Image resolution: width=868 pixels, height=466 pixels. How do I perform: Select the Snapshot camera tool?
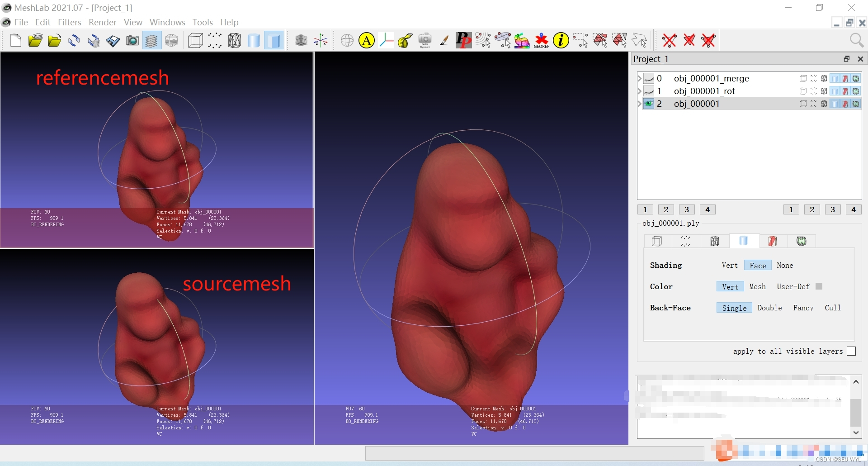(133, 40)
